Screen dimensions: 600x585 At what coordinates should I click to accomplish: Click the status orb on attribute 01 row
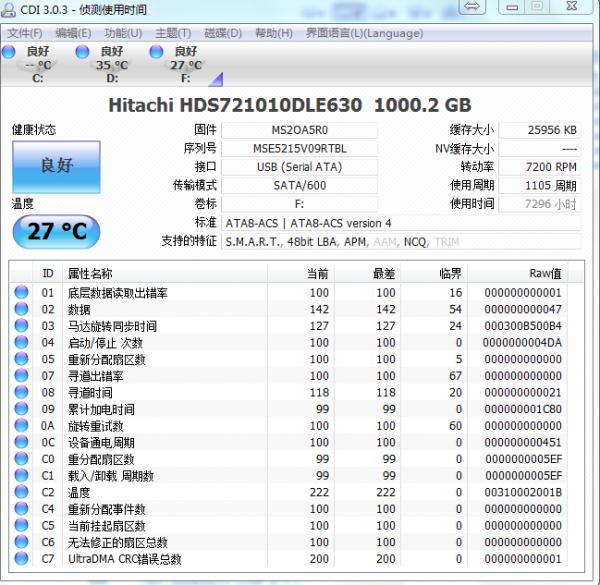(x=21, y=293)
